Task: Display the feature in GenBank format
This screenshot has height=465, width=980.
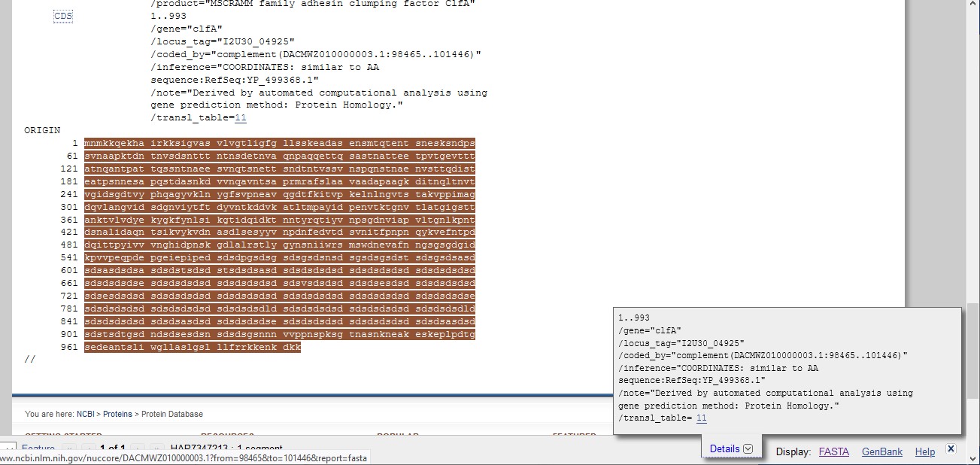Action: tap(881, 451)
